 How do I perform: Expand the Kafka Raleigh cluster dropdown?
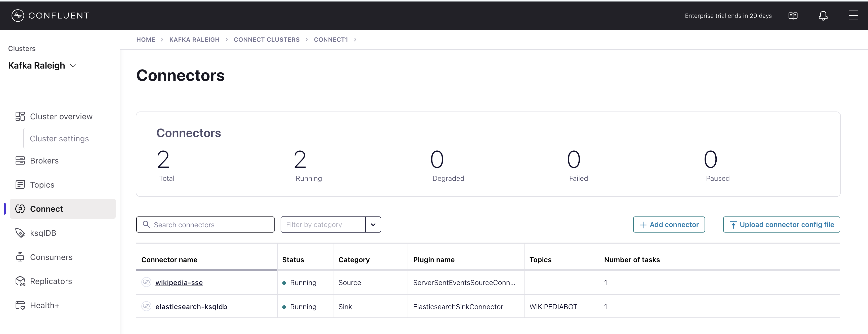click(73, 66)
